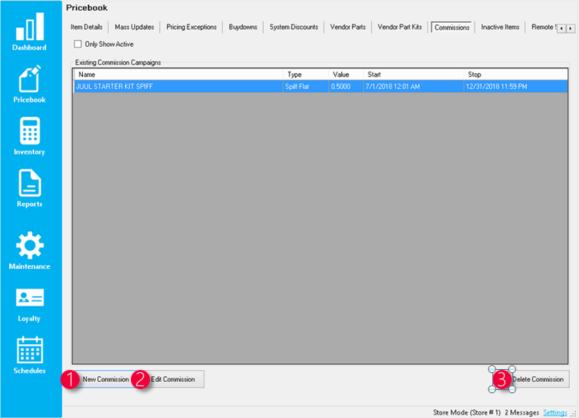Open the Dashboard bar chart icon
Viewport: 579px width, 418px height.
coord(30,27)
